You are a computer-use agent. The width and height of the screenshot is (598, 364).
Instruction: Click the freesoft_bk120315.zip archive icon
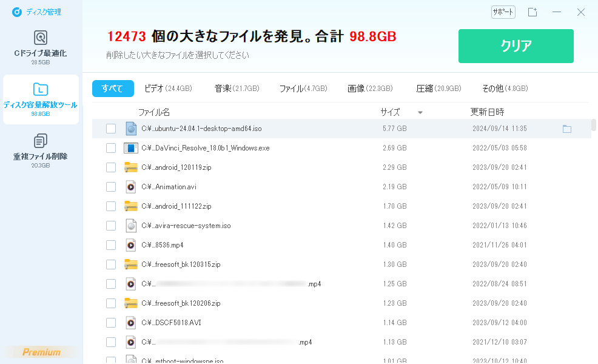click(x=131, y=265)
